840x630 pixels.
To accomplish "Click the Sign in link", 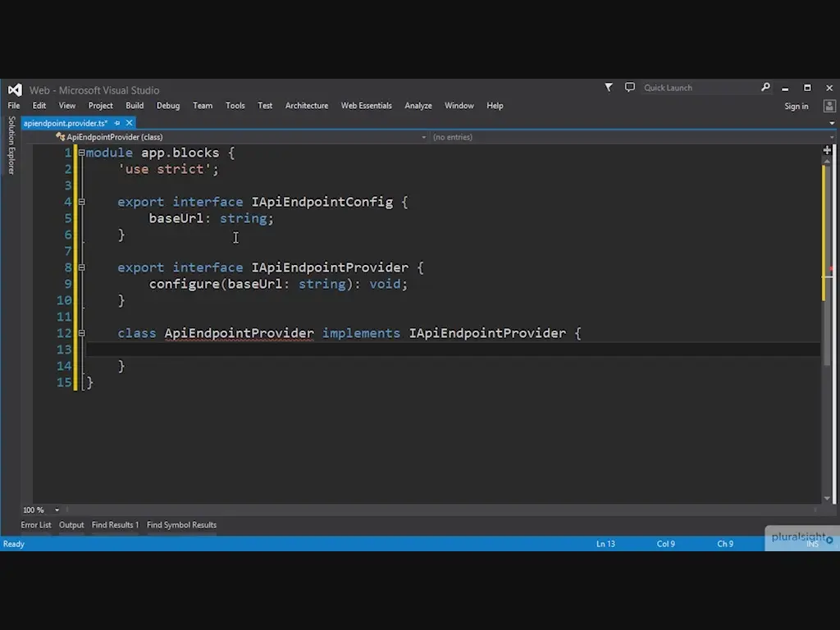I will tap(796, 106).
